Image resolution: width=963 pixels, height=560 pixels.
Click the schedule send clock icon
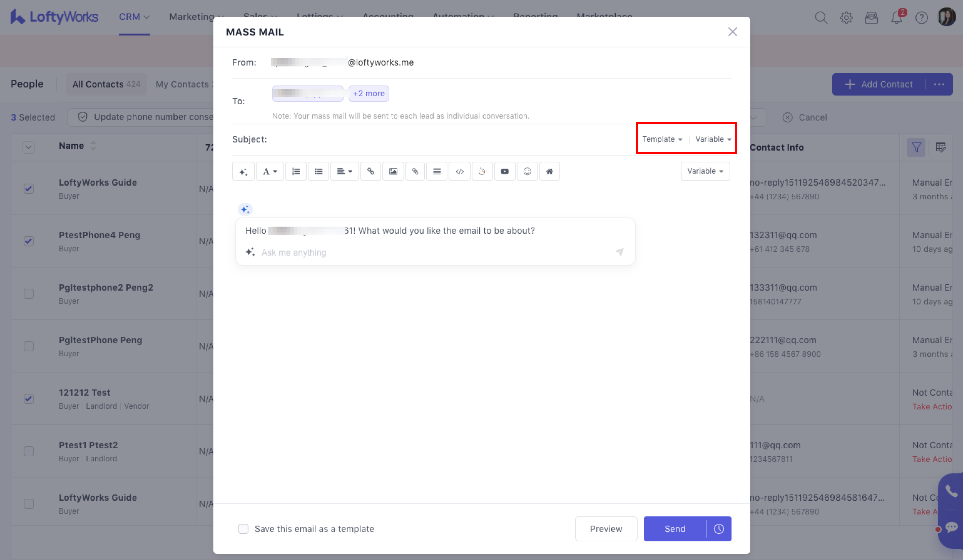[x=719, y=529]
